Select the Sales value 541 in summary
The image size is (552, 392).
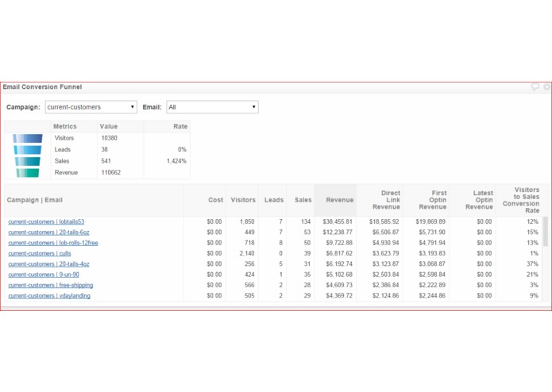(106, 161)
